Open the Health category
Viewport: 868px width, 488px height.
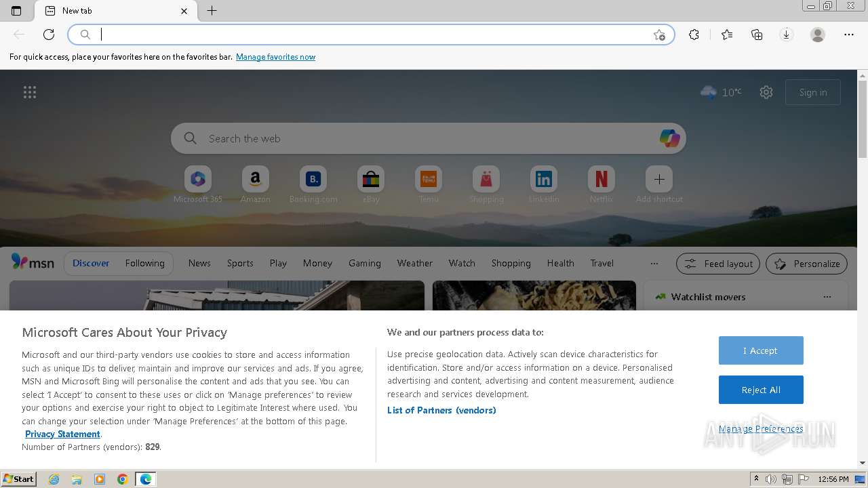point(560,263)
